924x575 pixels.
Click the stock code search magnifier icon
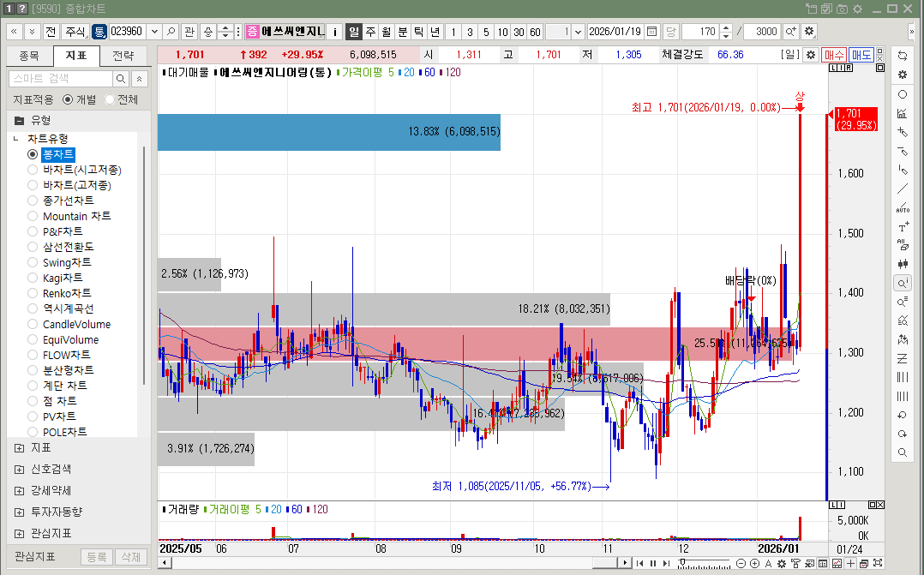pyautogui.click(x=171, y=32)
